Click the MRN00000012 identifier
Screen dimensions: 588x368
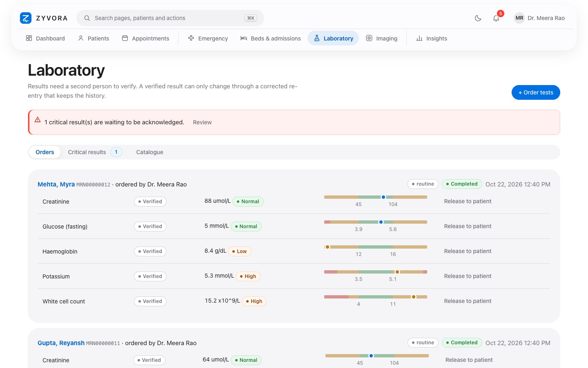pyautogui.click(x=94, y=185)
